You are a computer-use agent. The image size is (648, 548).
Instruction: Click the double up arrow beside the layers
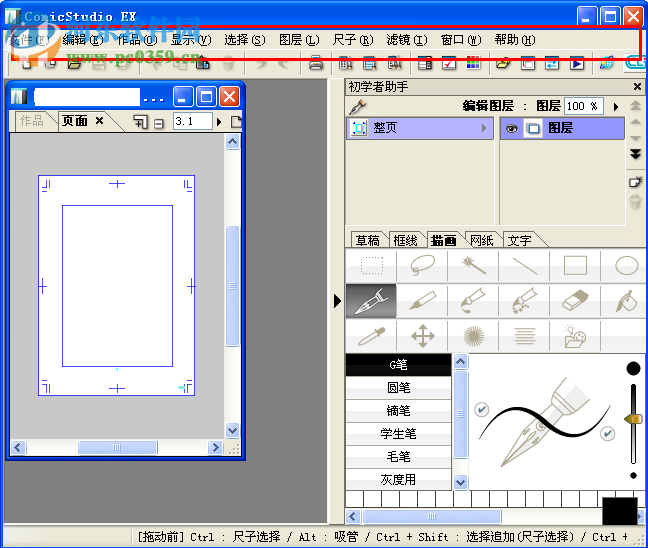636,105
